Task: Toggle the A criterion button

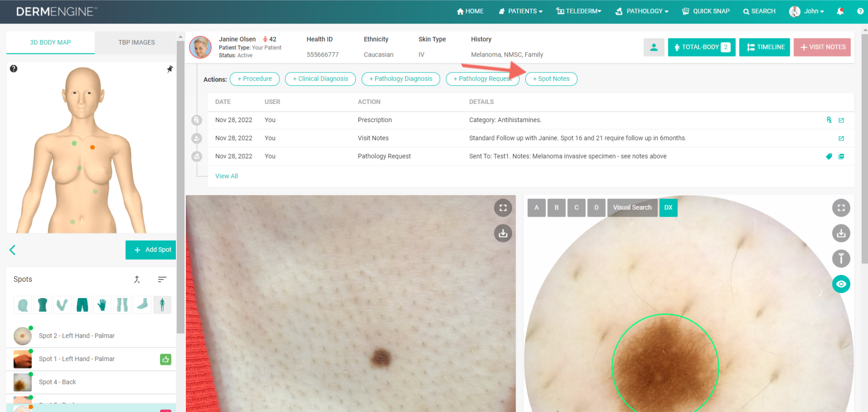Action: pos(537,208)
